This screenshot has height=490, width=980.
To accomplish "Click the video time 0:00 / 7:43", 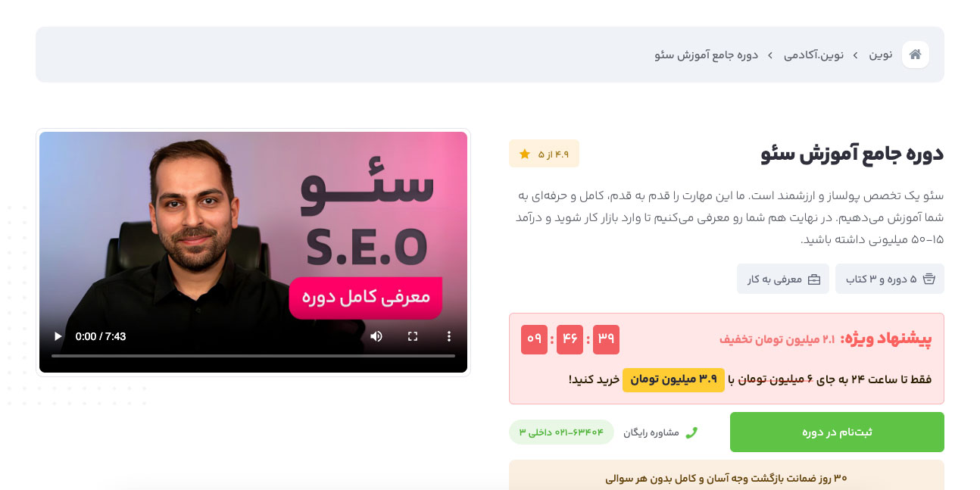I will [101, 336].
